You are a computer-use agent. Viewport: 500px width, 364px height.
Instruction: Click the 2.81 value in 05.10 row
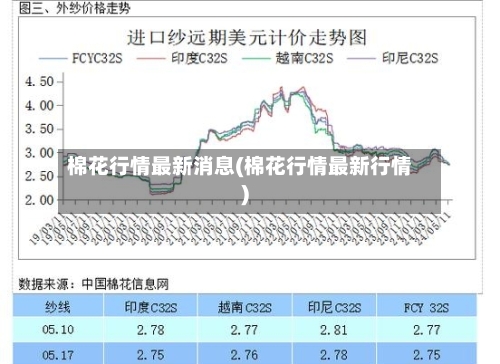(x=334, y=330)
